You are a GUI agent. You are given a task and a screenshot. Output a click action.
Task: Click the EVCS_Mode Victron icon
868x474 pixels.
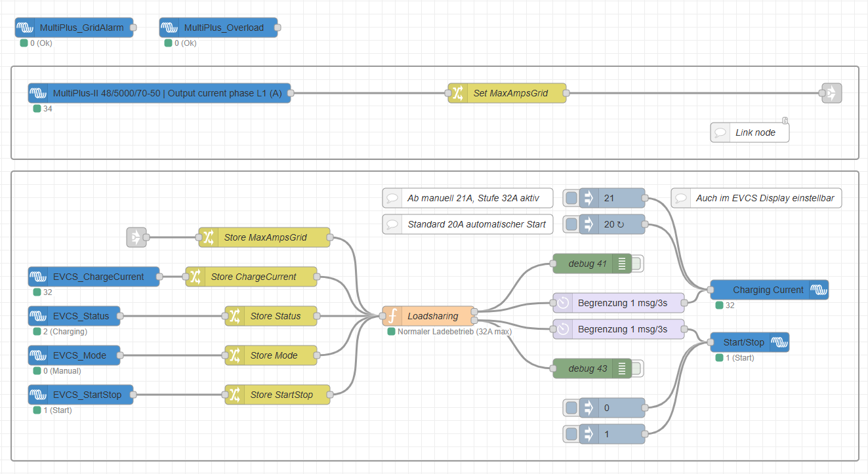click(x=37, y=355)
